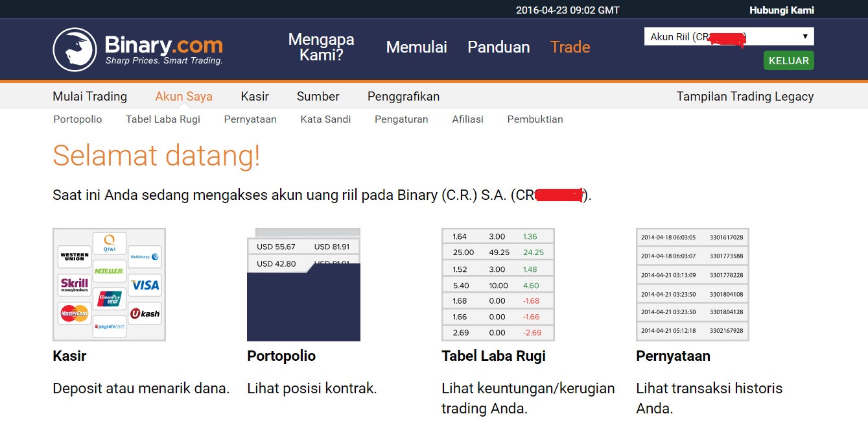Open the Akun Riil account dropdown
Viewport: 868px width, 440px height.
(x=729, y=37)
